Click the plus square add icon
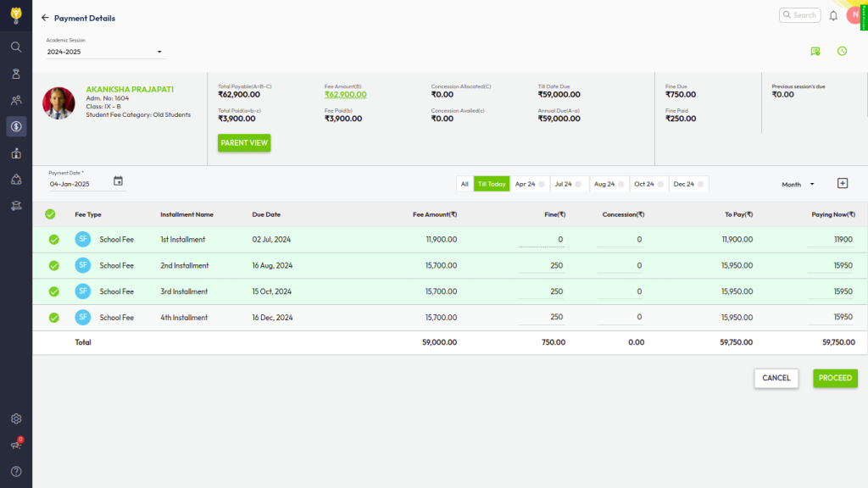Viewport: 868px width, 488px height. pos(842,184)
